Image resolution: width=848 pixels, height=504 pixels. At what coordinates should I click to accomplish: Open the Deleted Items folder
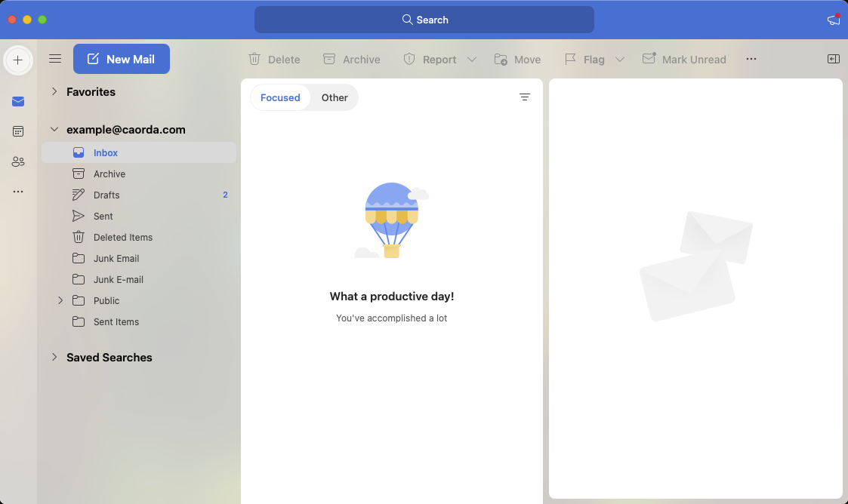pos(122,237)
